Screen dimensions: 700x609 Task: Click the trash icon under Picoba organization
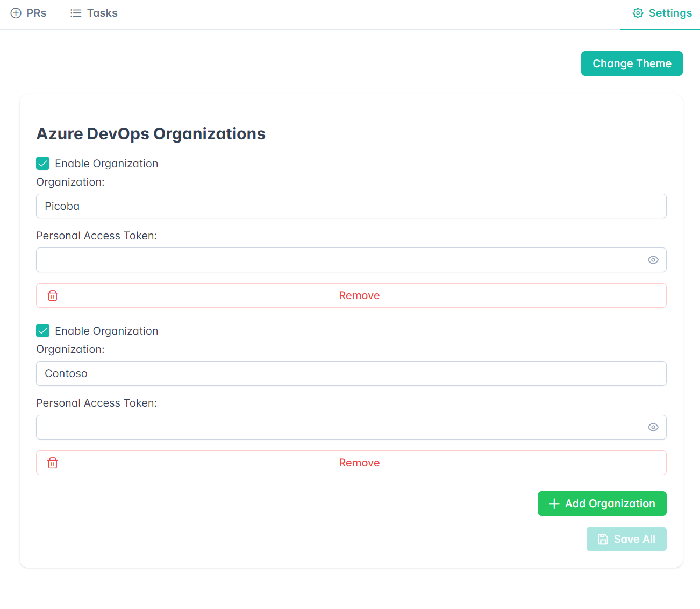click(x=53, y=295)
